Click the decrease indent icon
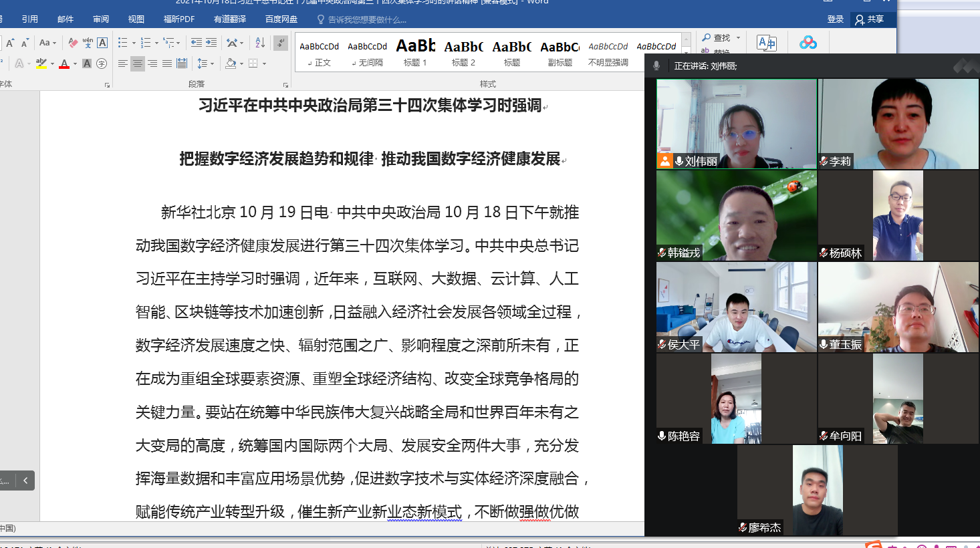Screen dimensions: 980x548 pyautogui.click(x=196, y=43)
